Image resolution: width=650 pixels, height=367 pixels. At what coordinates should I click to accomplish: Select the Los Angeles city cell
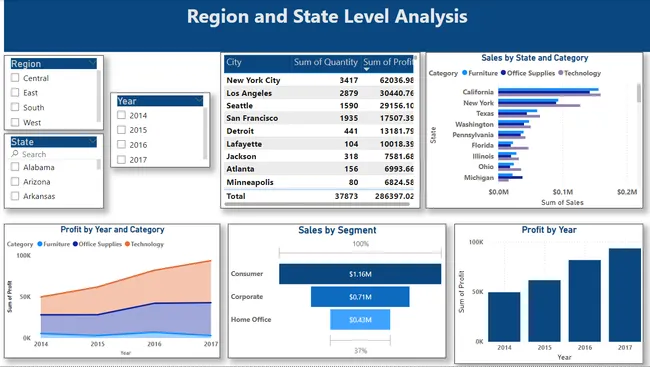[249, 93]
